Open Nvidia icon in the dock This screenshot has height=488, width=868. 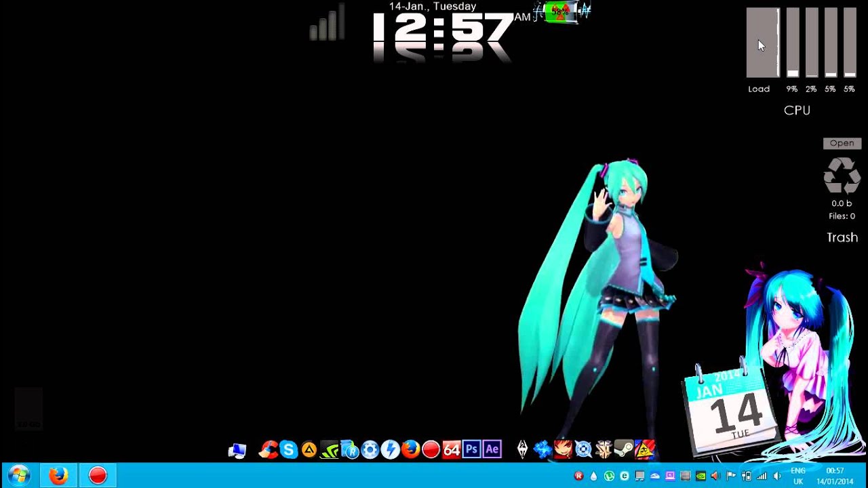330,449
